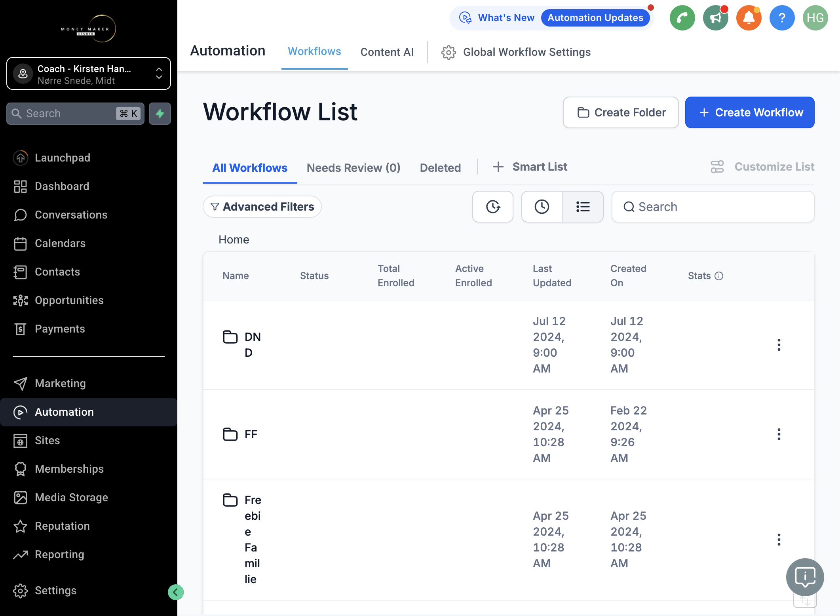840x616 pixels.
Task: Select the Needs Review (0) tab
Action: (x=353, y=168)
